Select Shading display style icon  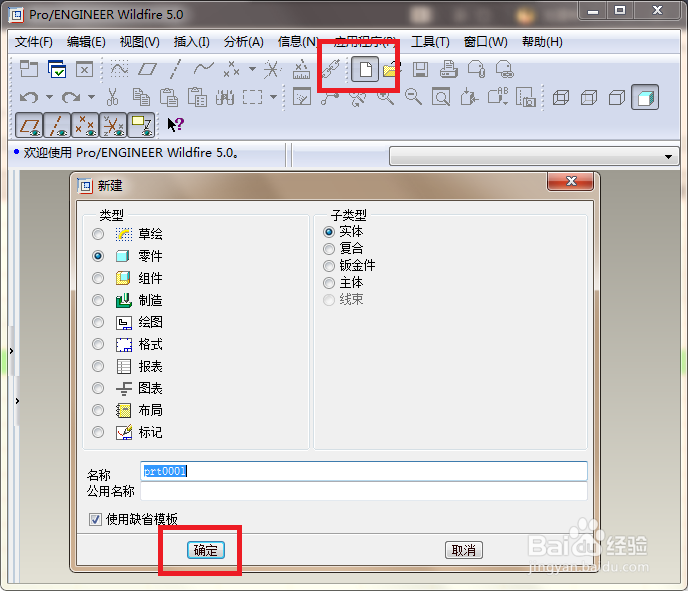point(645,97)
